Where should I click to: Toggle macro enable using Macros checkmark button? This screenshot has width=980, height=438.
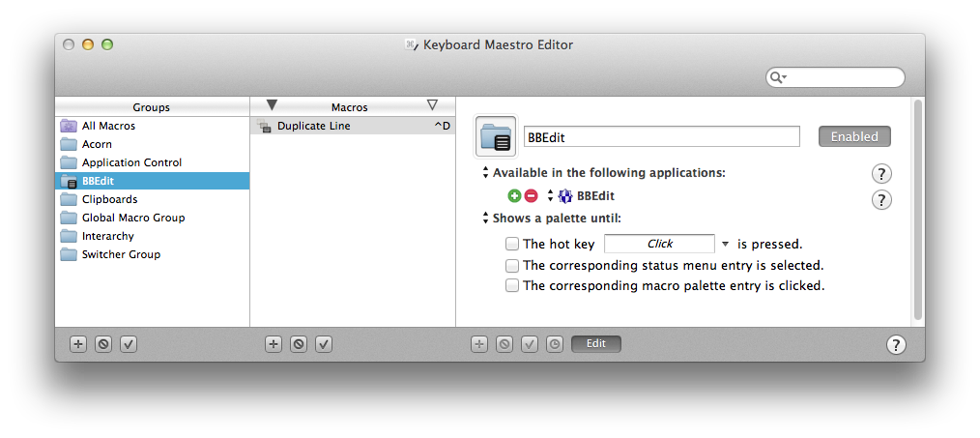point(324,344)
